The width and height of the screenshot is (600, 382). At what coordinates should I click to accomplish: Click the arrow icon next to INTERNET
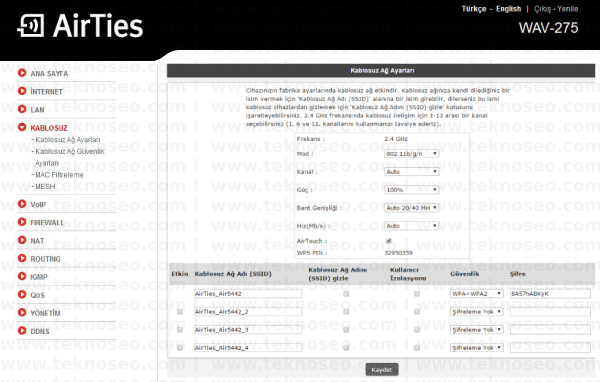click(x=22, y=91)
